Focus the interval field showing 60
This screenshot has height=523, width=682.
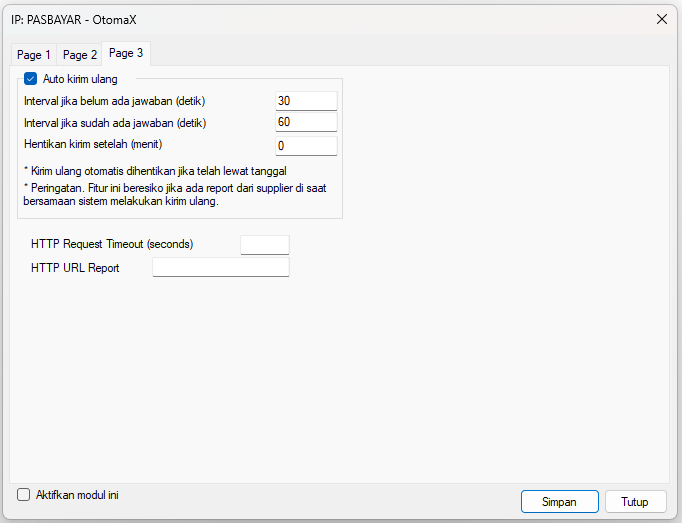click(306, 122)
